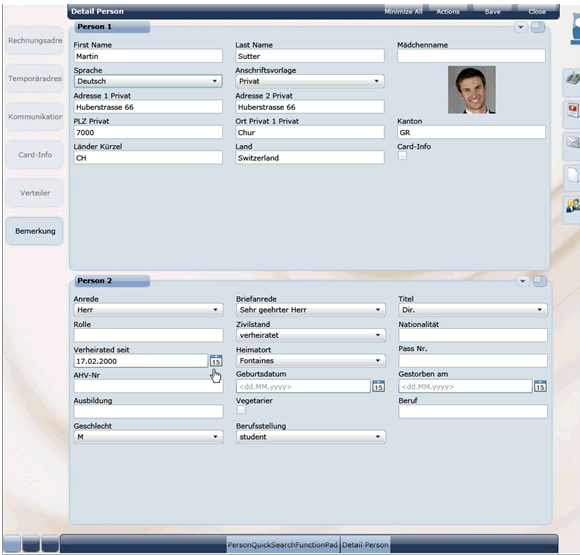This screenshot has height=555, width=580.
Task: Open the Anrede dropdown showing Herr
Action: (148, 310)
